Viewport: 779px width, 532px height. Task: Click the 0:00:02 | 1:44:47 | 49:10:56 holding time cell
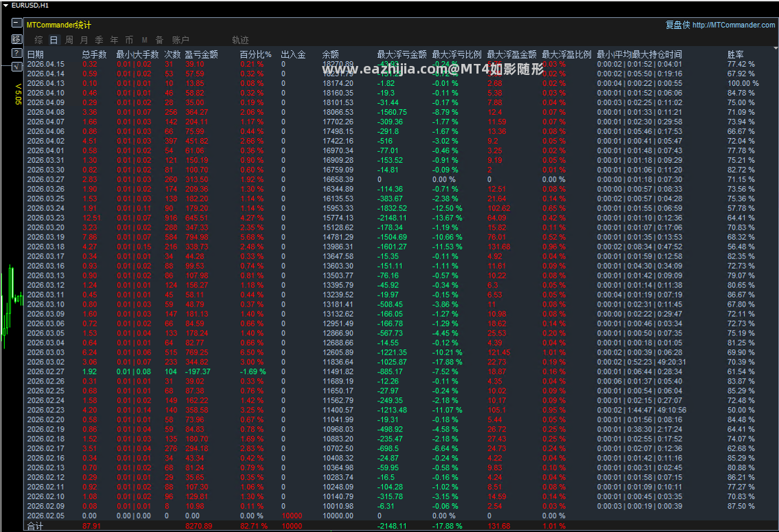pyautogui.click(x=641, y=410)
